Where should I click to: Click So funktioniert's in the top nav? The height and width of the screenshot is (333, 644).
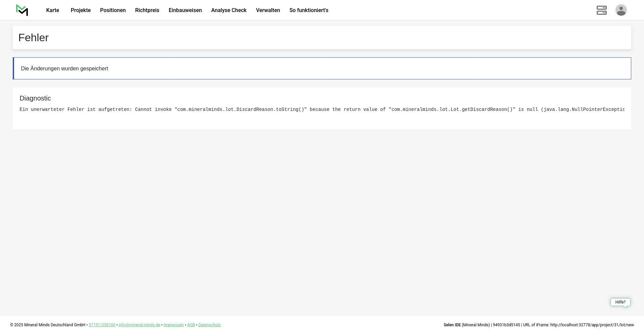(x=309, y=10)
